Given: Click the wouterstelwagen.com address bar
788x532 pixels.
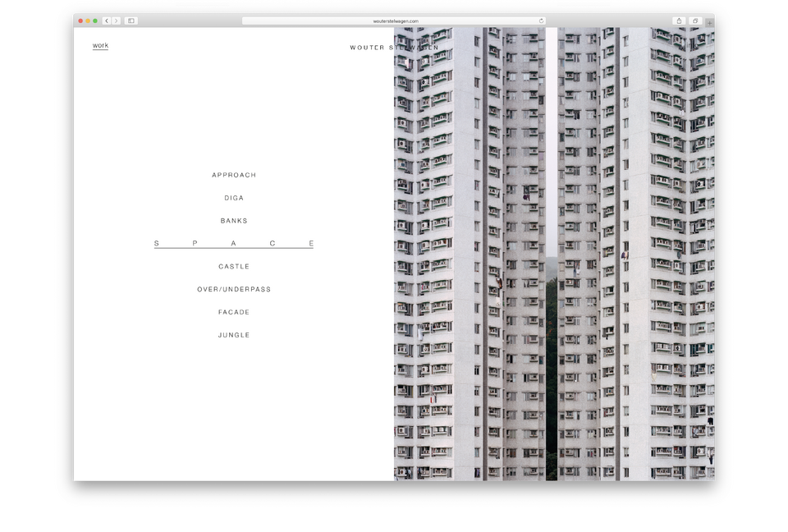Looking at the screenshot, I should pos(394,21).
